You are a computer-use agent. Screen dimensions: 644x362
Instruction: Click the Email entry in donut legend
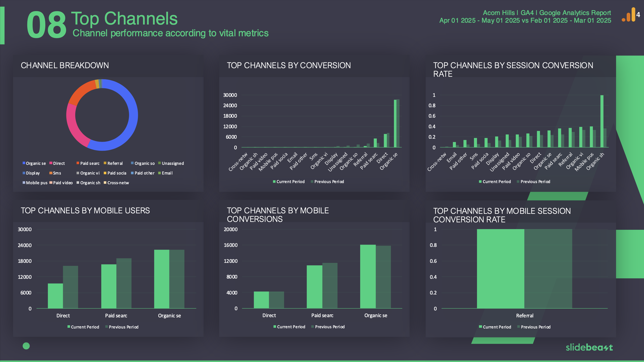tap(165, 173)
